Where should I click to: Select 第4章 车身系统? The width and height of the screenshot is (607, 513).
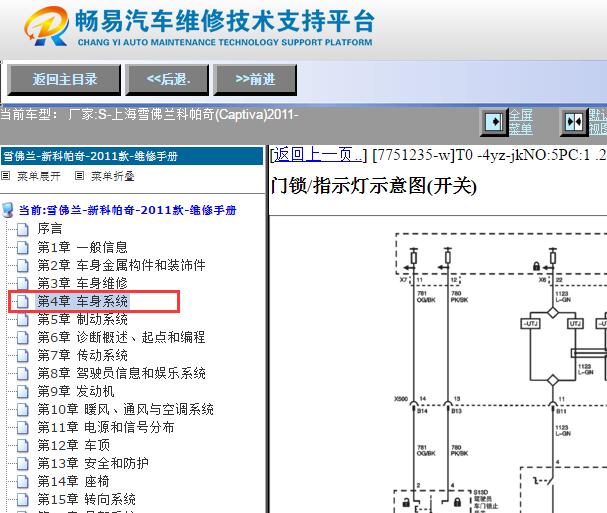82,301
